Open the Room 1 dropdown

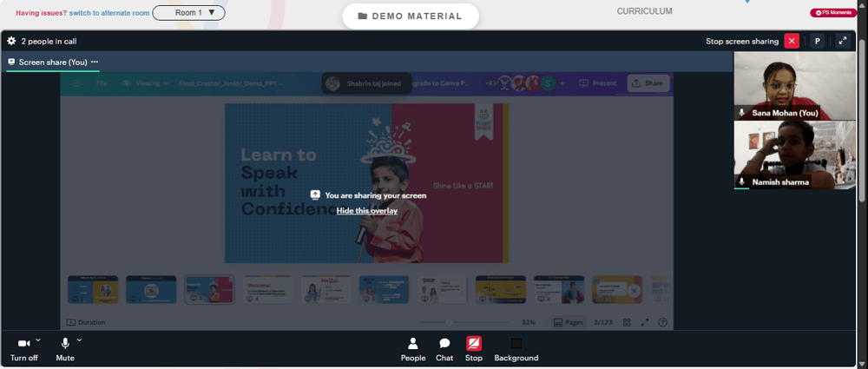[x=188, y=13]
